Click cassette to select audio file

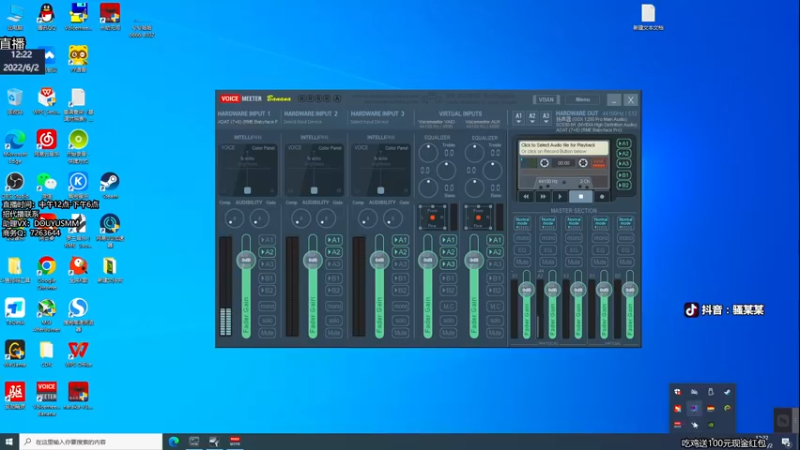click(564, 148)
